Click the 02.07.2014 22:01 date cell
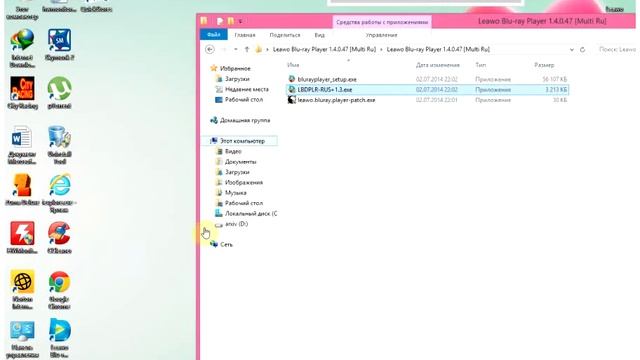This screenshot has height=360, width=640. click(x=437, y=100)
